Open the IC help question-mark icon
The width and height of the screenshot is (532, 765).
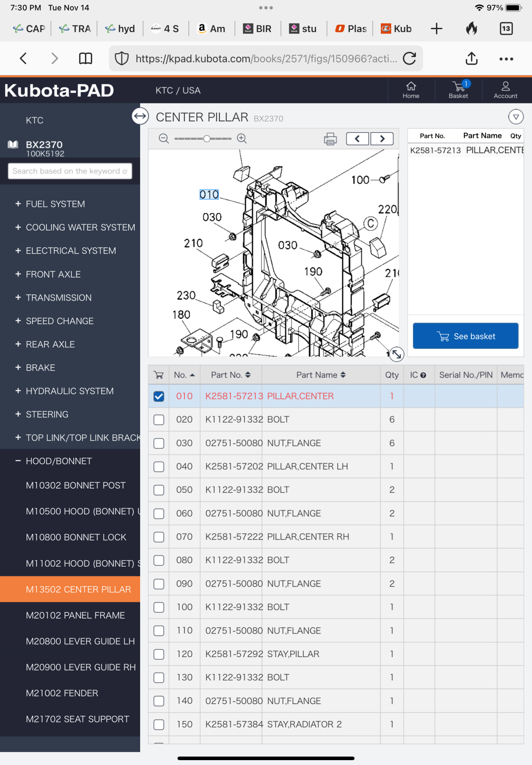[423, 375]
